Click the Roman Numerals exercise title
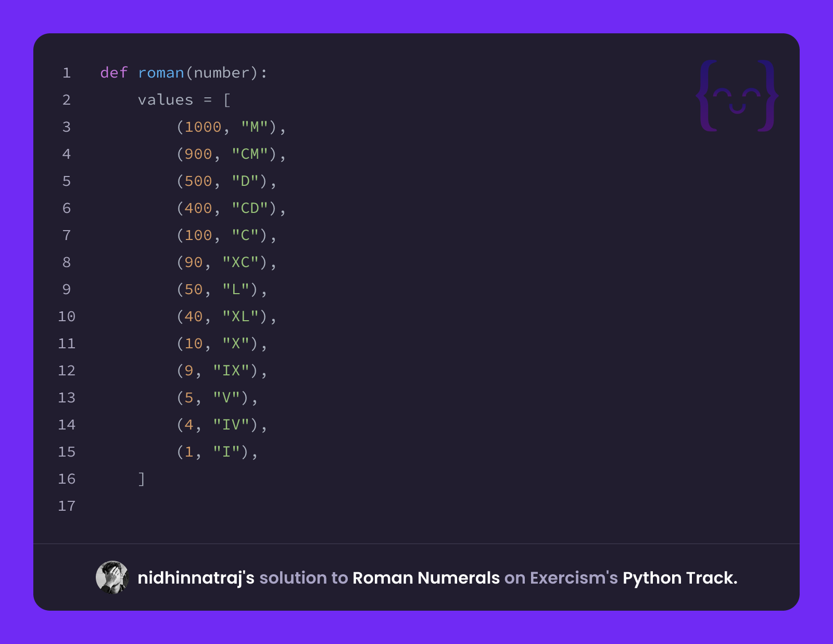The image size is (833, 644). 426,578
